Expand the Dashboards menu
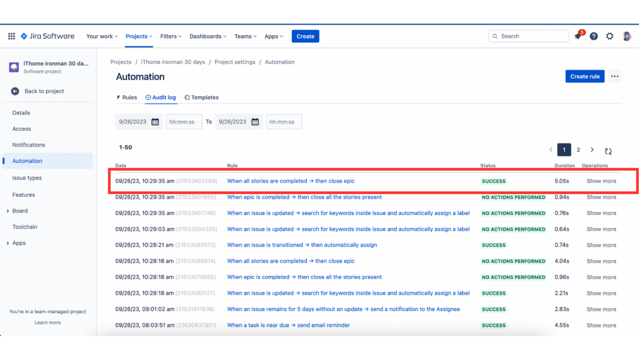Viewport: 644px width, 362px height. point(208,36)
